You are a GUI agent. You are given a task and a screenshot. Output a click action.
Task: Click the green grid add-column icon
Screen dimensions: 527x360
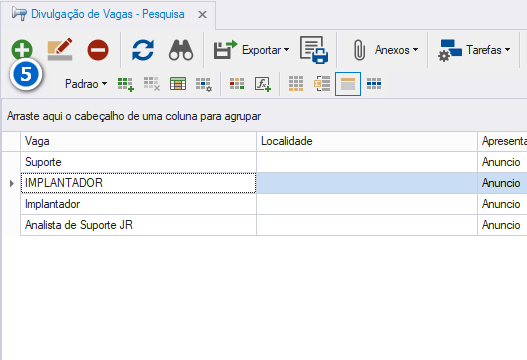pos(126,84)
